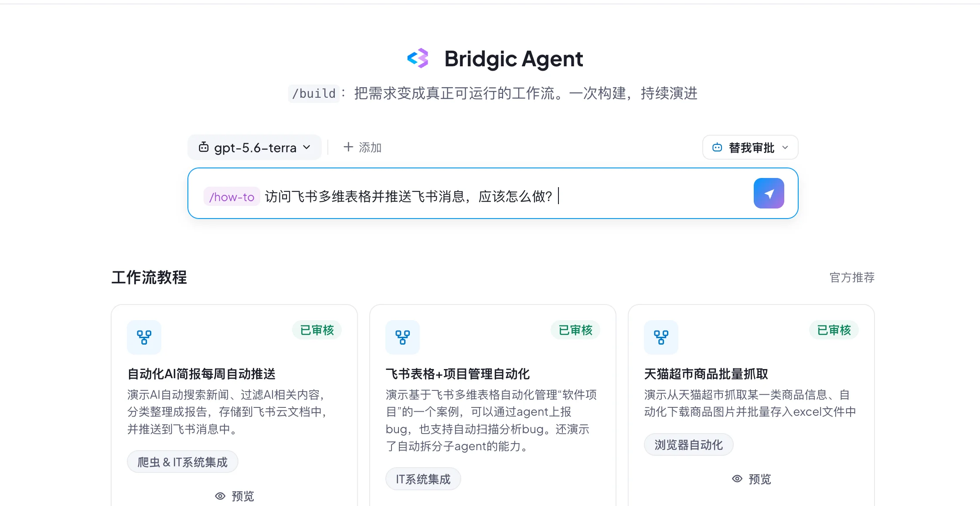This screenshot has width=980, height=506.
Task: Click the robot icon beside gpt-5.6-terra
Action: [204, 147]
